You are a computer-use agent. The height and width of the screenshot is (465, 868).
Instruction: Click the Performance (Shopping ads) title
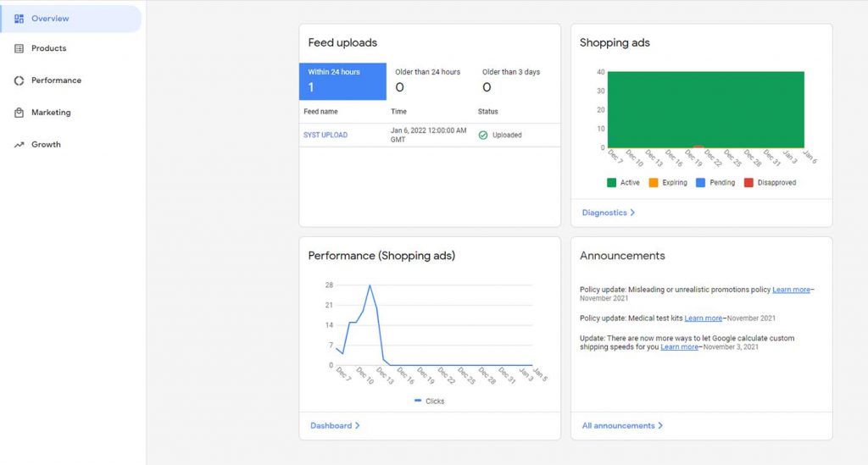[x=381, y=256]
